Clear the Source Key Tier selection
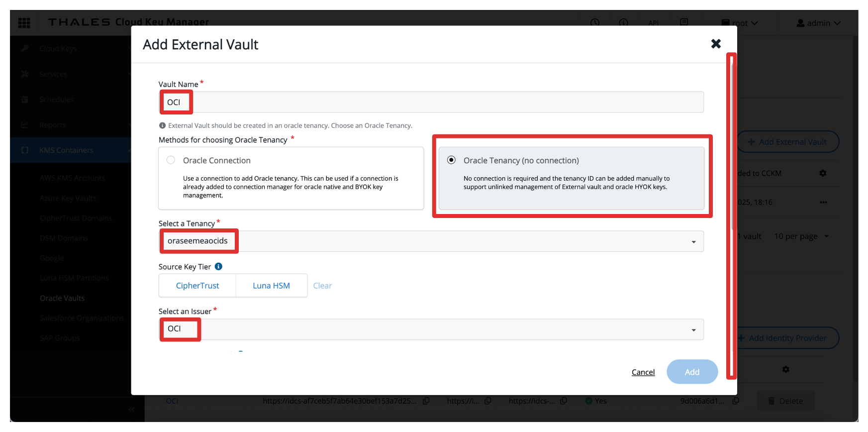 (x=322, y=286)
